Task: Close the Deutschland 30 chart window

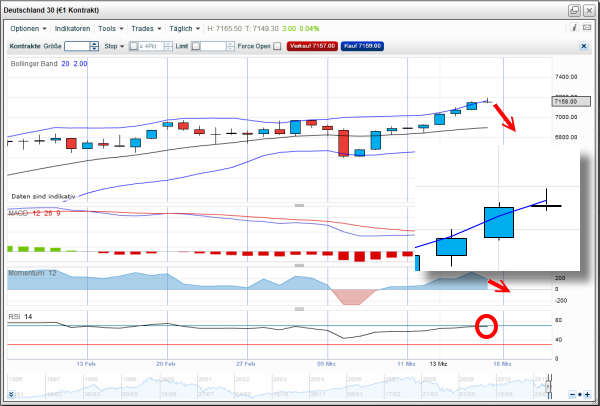Action: [589, 10]
